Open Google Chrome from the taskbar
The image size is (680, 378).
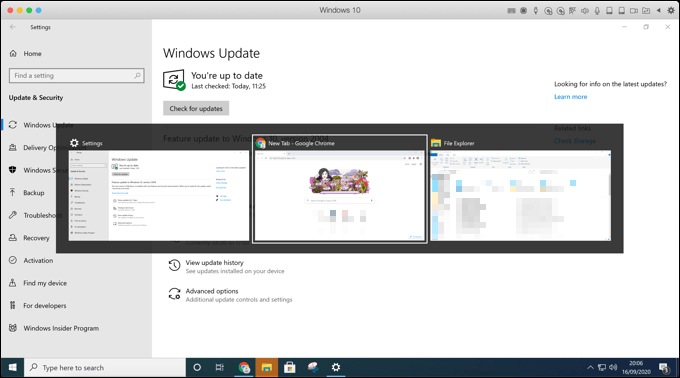(x=244, y=368)
